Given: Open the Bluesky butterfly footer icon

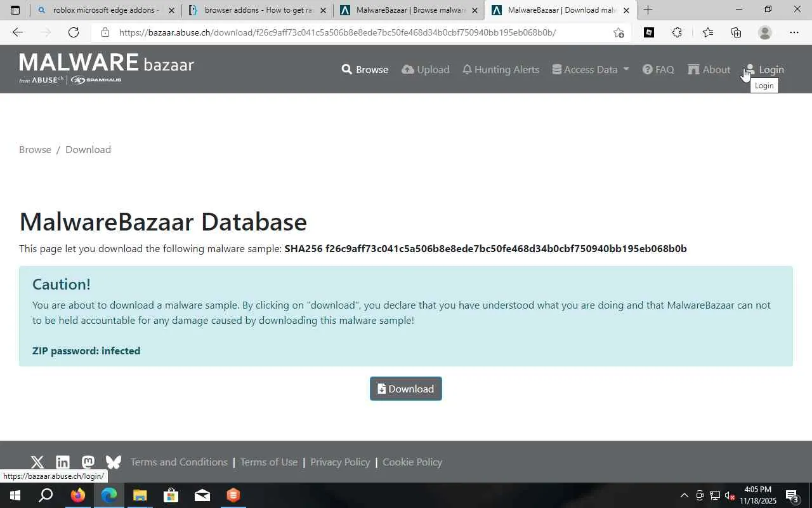Looking at the screenshot, I should 114,462.
